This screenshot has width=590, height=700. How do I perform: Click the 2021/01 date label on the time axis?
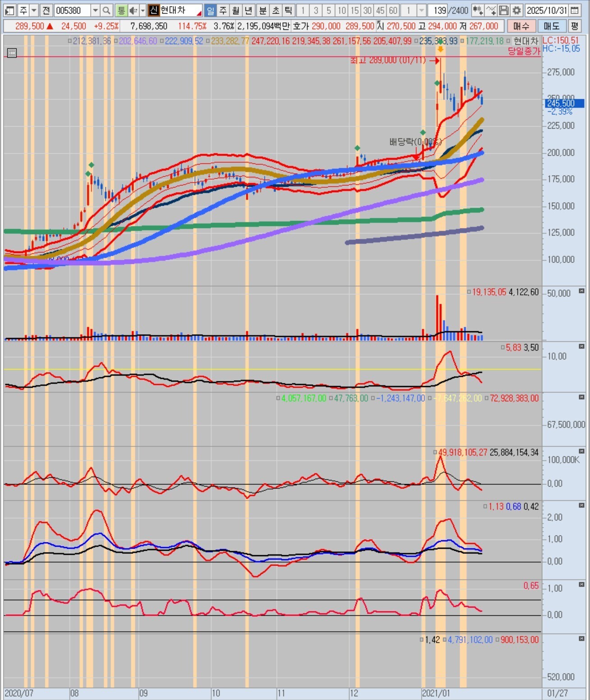(x=436, y=693)
